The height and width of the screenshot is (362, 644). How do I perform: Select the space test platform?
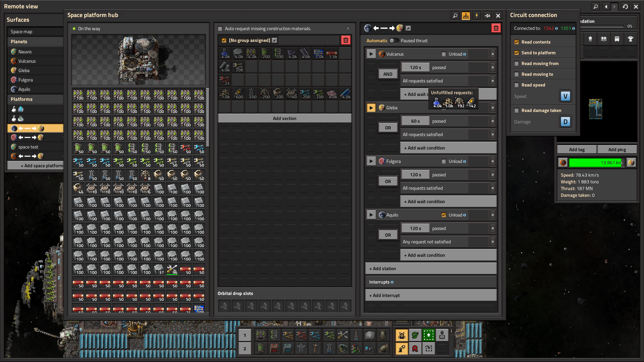click(x=35, y=147)
